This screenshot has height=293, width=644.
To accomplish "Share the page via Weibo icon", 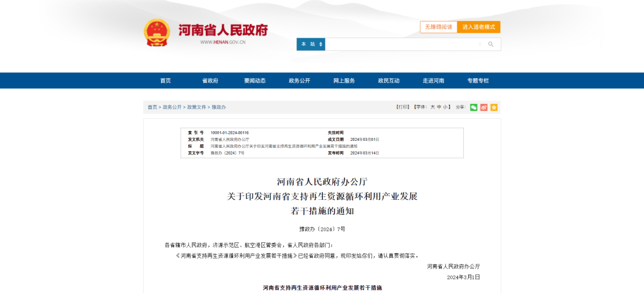I will click(484, 107).
